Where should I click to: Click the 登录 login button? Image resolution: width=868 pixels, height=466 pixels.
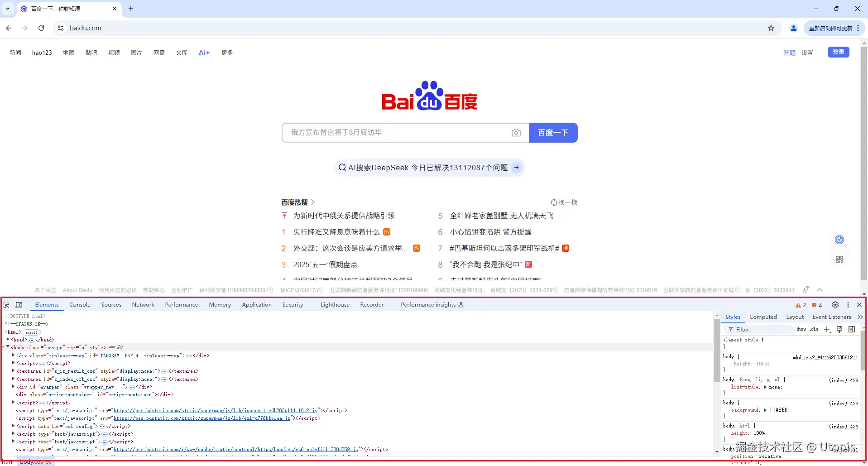coord(839,52)
